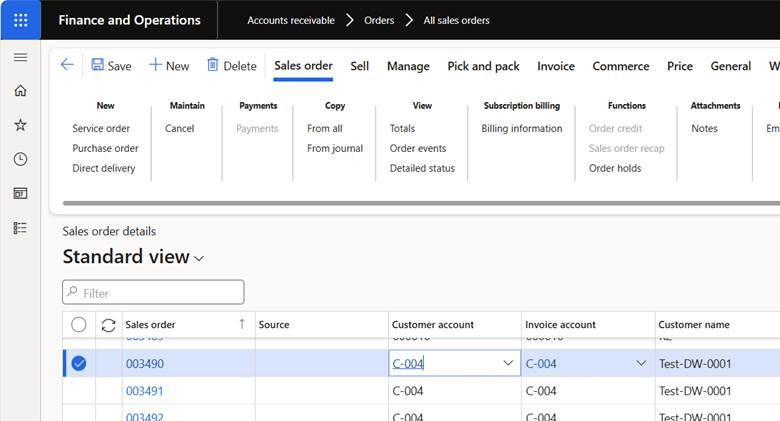Click the Invoice account column header
Screen dimensions: 780x421
pyautogui.click(x=560, y=324)
